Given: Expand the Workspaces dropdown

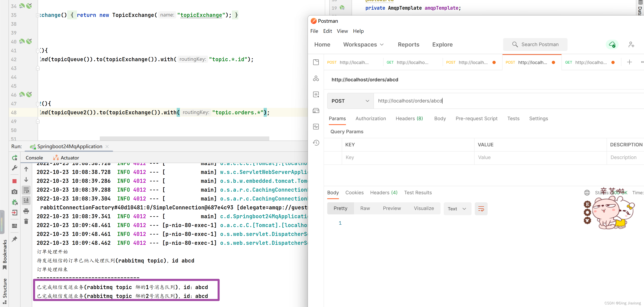Looking at the screenshot, I should tap(363, 44).
